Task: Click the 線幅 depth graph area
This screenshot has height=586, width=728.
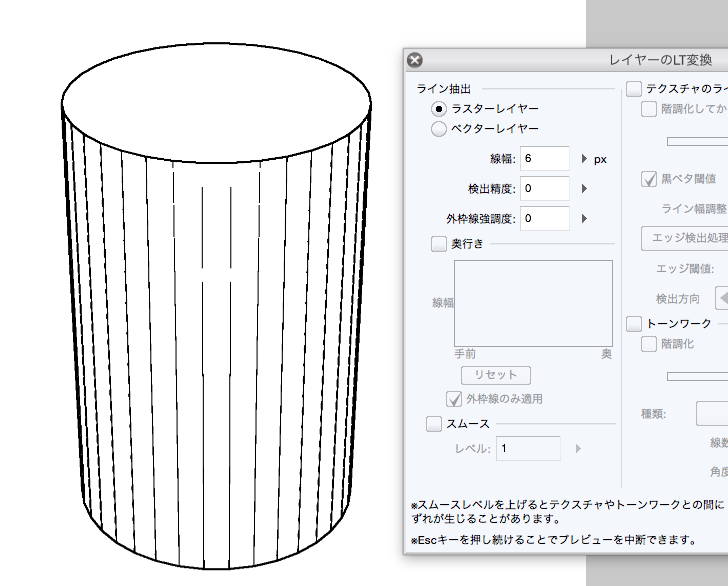Action: 533,303
